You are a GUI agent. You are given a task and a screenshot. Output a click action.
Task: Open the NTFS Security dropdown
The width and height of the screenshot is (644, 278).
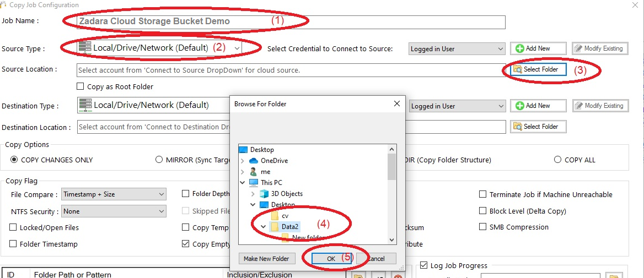coord(113,211)
